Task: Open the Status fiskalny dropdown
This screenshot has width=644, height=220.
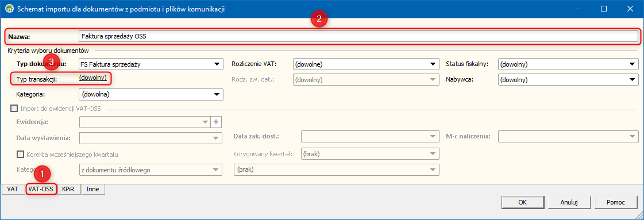Action: [568, 64]
